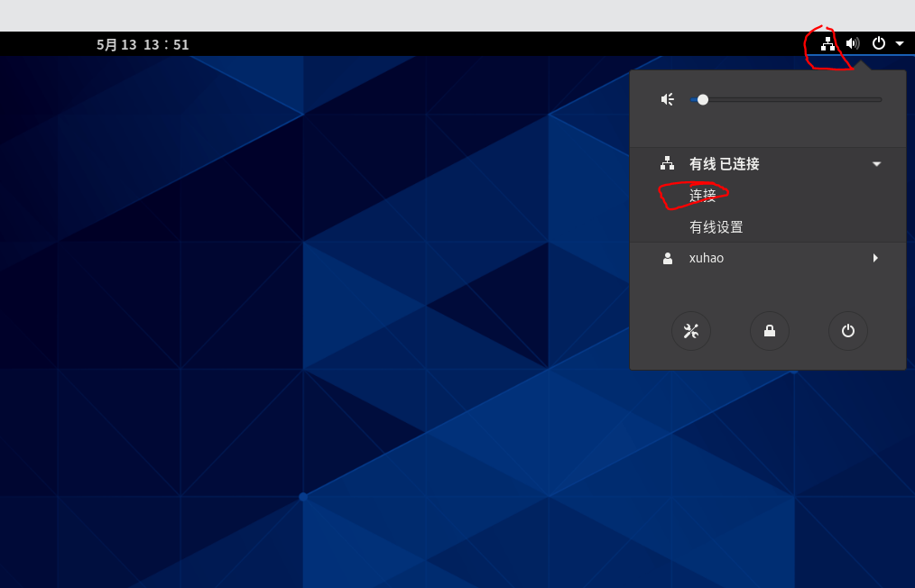Lock the screen using the padlock icon button
This screenshot has width=915, height=588.
coord(770,331)
